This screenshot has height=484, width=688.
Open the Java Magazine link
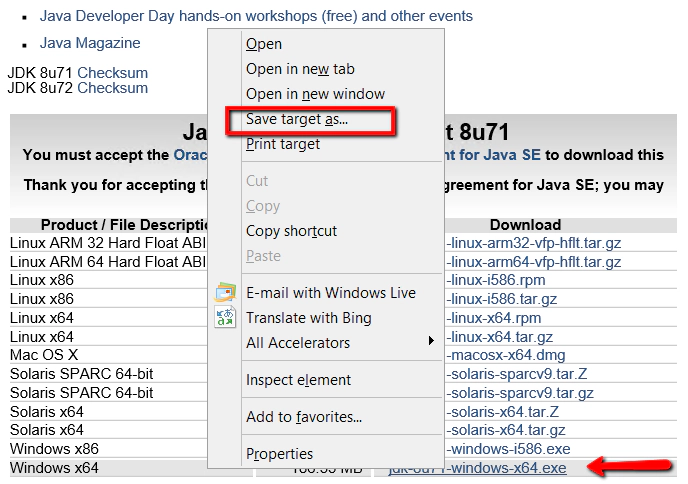(90, 43)
